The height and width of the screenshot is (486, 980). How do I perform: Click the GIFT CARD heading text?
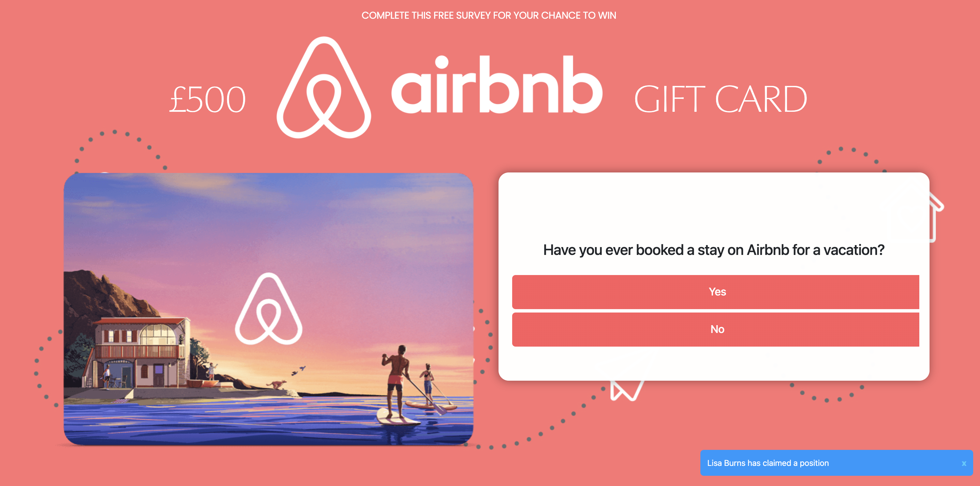tap(720, 99)
